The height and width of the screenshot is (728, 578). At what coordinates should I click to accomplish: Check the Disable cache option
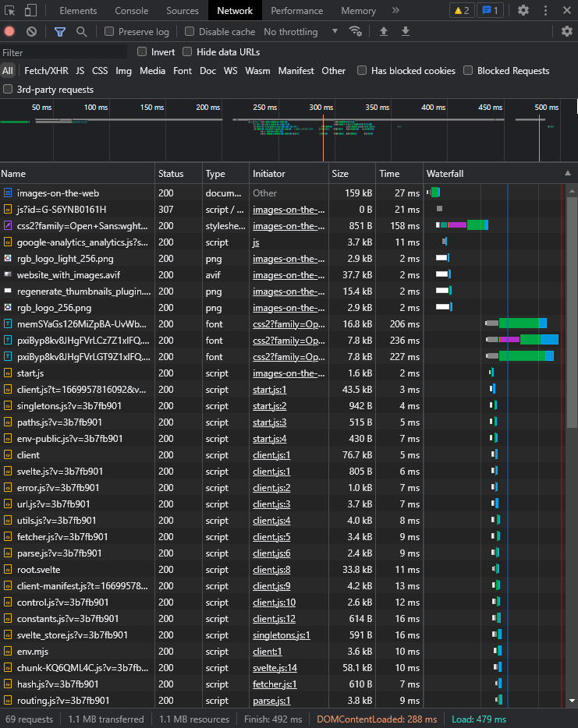[x=190, y=32]
